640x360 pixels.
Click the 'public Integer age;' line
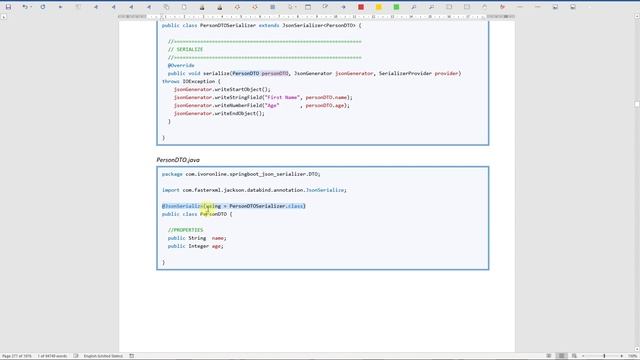(196, 246)
